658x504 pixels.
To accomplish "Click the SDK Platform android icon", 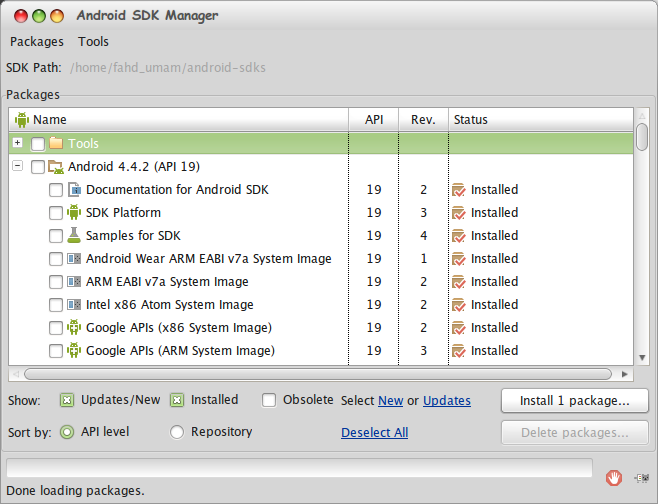I will [74, 213].
